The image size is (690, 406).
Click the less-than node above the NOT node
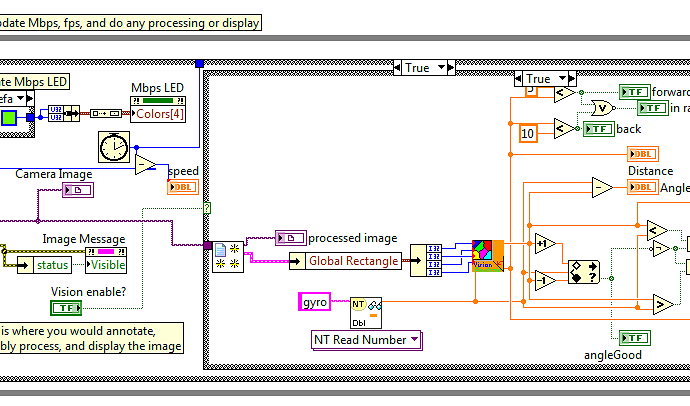click(657, 230)
